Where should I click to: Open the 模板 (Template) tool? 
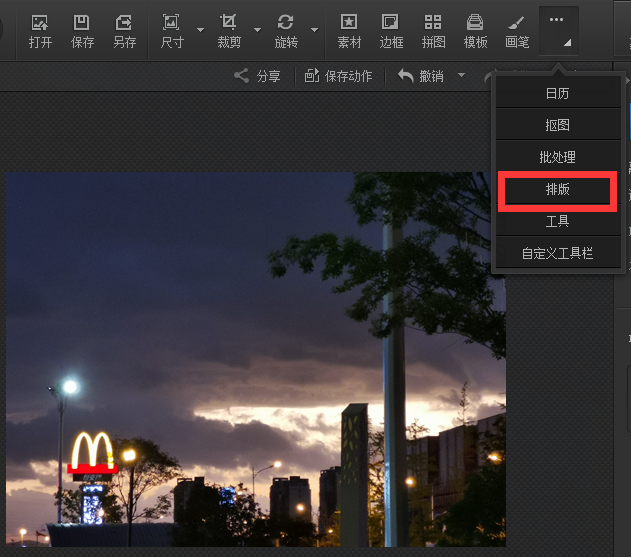(475, 30)
